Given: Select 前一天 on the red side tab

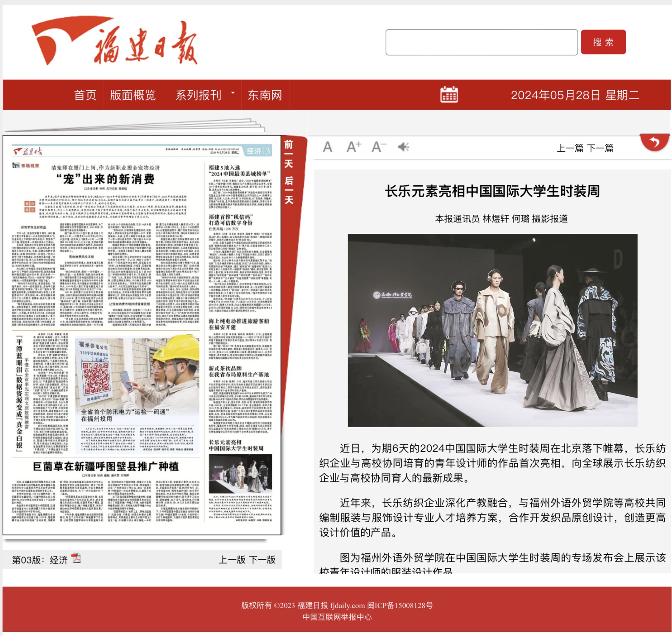Looking at the screenshot, I should point(289,155).
